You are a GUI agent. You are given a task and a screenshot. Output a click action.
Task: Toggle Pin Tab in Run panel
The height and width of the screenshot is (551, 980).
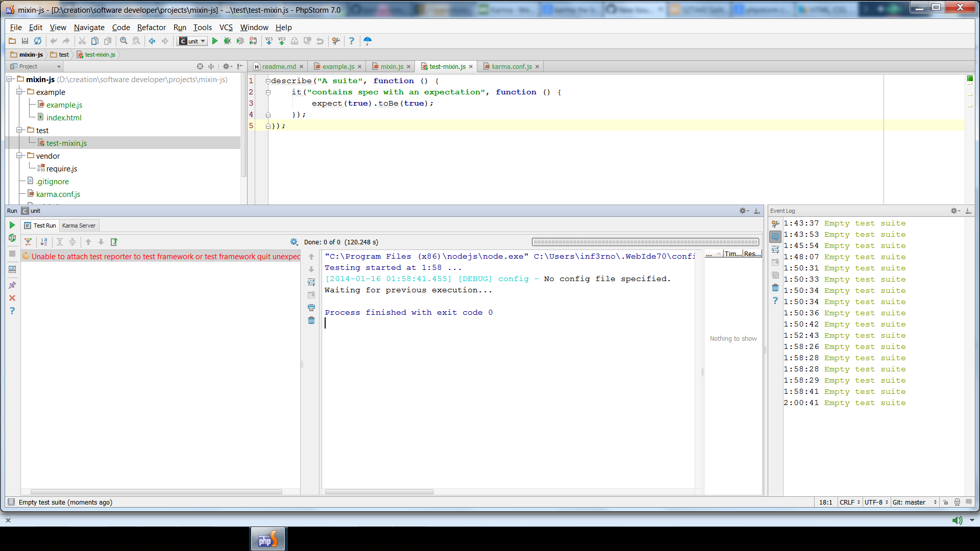tap(12, 285)
